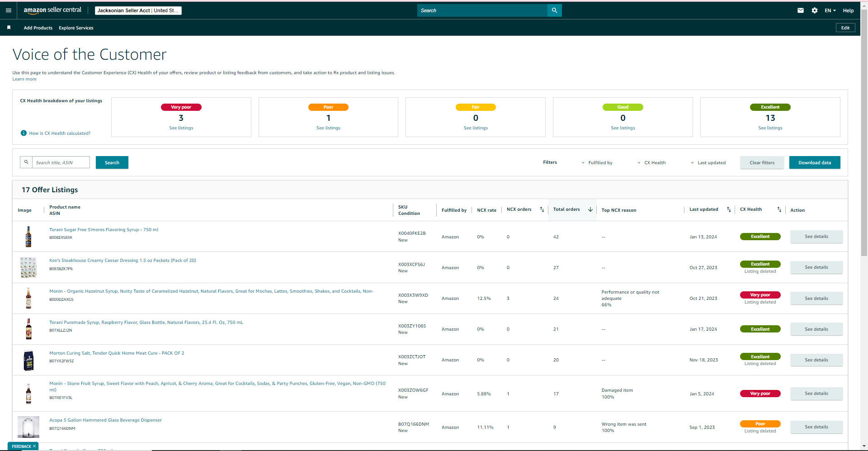The image size is (868, 451).
Task: See listings under Very poor card
Action: coord(181,128)
